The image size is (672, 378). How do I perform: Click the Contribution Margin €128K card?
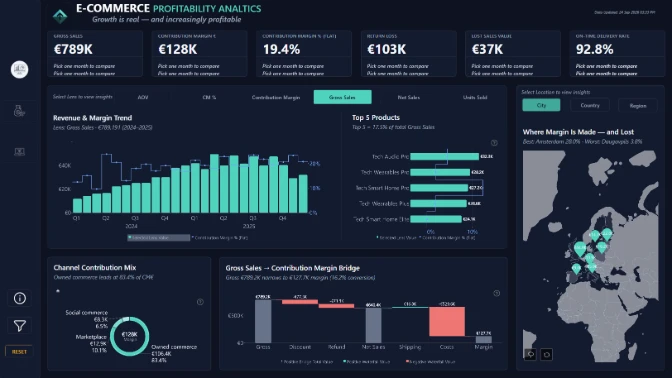coord(200,54)
